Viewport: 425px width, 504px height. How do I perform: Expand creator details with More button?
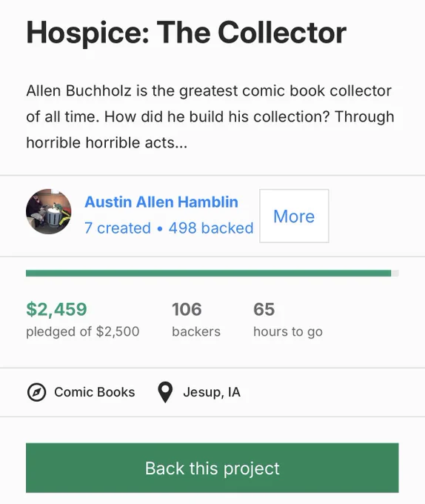(x=294, y=216)
